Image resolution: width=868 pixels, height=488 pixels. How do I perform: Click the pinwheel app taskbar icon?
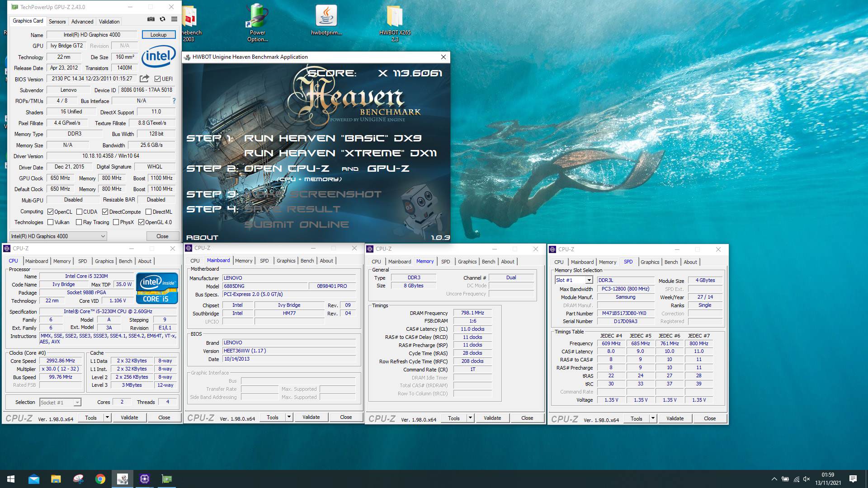click(x=78, y=479)
